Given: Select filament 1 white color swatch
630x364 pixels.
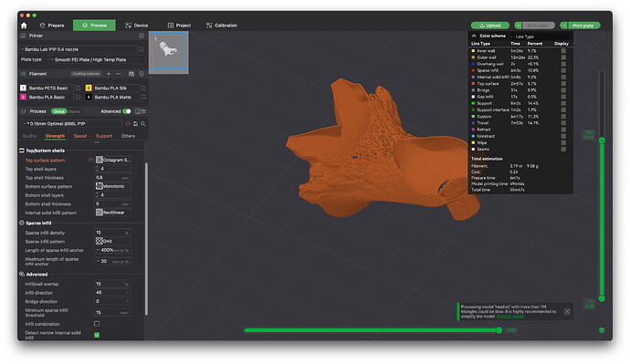Looking at the screenshot, I should pos(23,88).
